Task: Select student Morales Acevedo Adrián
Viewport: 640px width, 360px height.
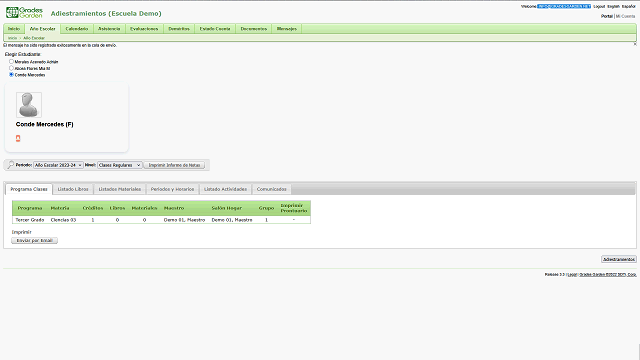Action: (11, 62)
